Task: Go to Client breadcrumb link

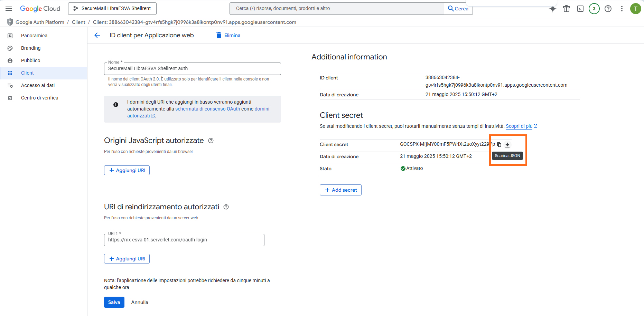Action: 78,22
